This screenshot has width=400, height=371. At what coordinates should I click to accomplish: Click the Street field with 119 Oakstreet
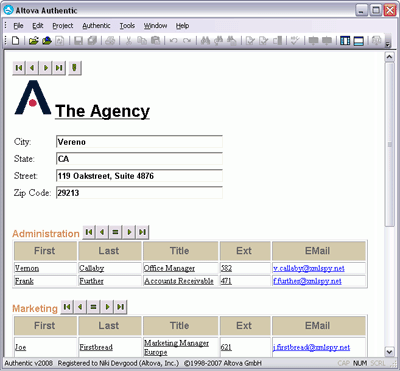coord(139,176)
